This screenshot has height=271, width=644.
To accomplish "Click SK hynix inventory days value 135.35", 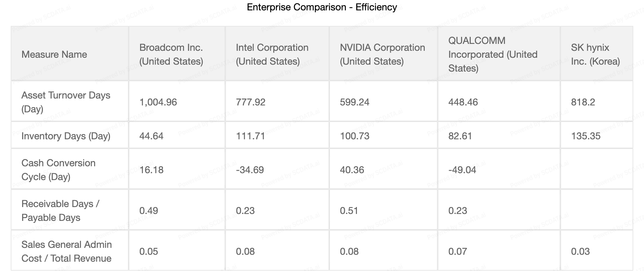I will [x=586, y=136].
